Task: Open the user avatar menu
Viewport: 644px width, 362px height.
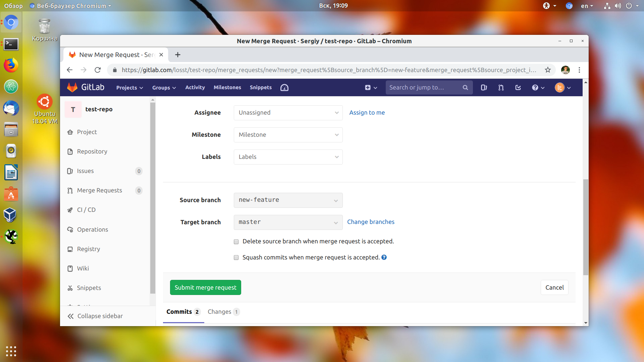Action: click(563, 87)
